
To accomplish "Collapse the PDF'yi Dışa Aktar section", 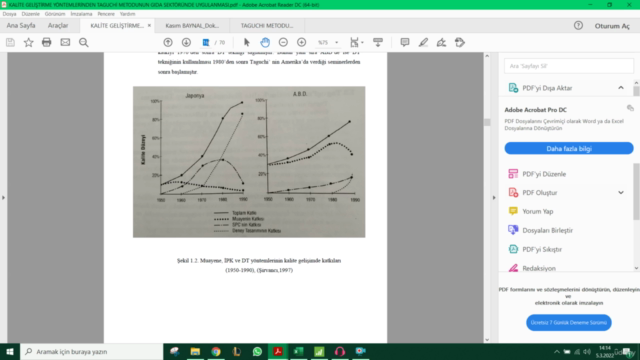I will (x=621, y=88).
